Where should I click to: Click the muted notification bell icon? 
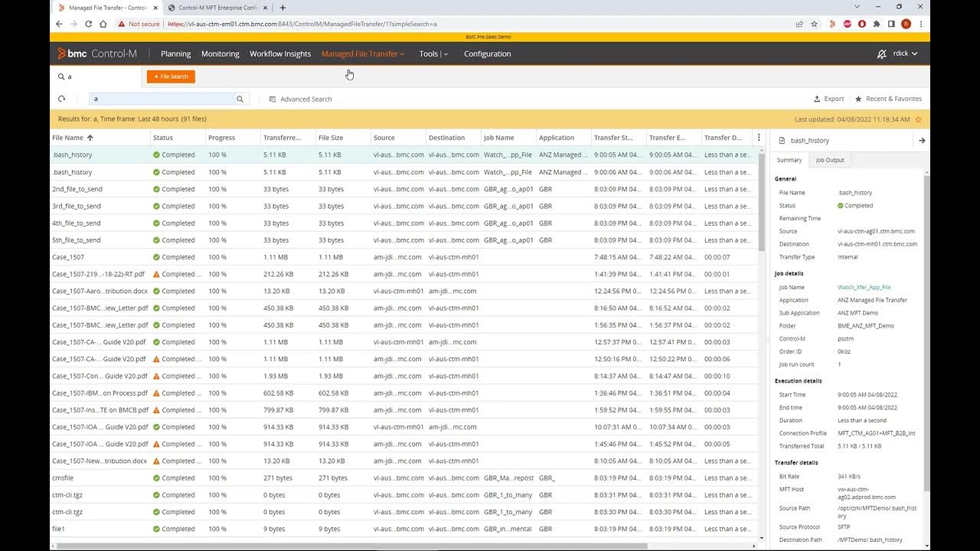(882, 54)
